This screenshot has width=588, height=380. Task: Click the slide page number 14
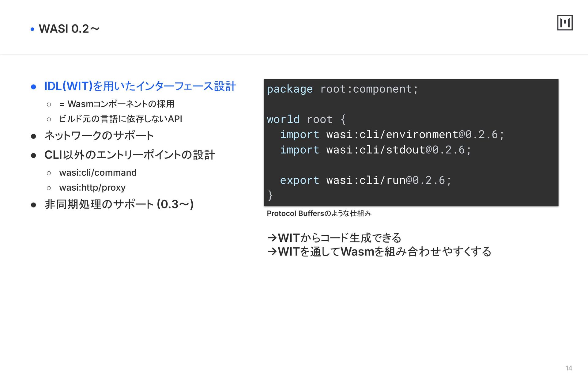point(569,368)
